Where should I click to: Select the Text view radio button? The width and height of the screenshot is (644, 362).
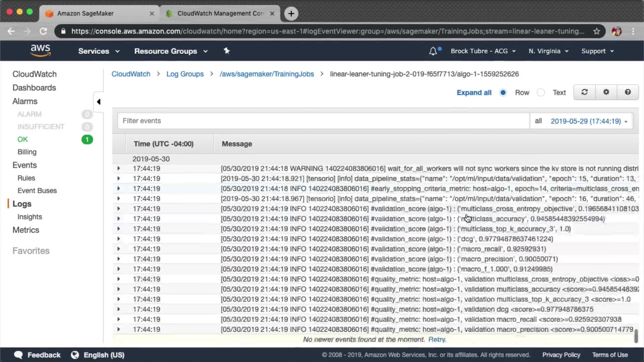click(x=541, y=93)
